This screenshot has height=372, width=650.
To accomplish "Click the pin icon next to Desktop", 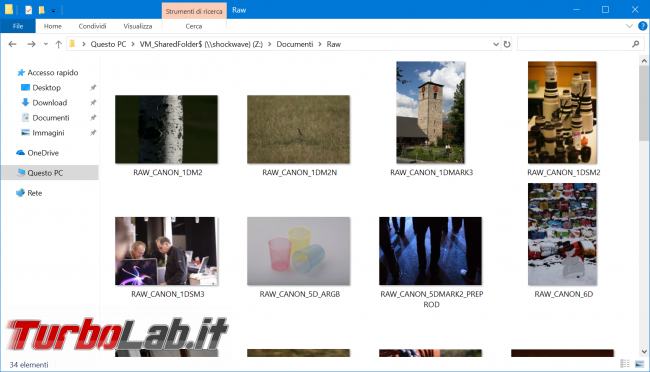I will click(93, 88).
